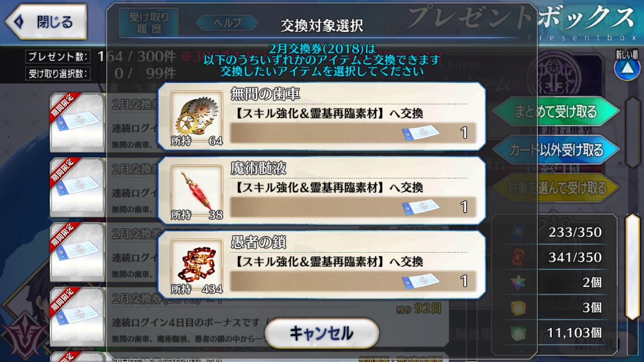
Task: Go back with the 閉じる button
Action: coord(46,22)
